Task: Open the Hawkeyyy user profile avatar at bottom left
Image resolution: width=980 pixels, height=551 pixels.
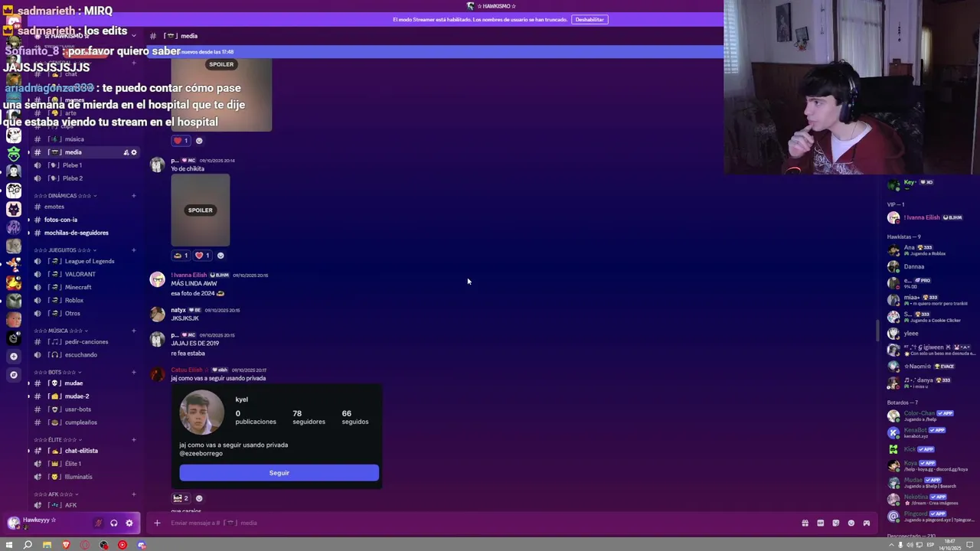Action: [13, 523]
